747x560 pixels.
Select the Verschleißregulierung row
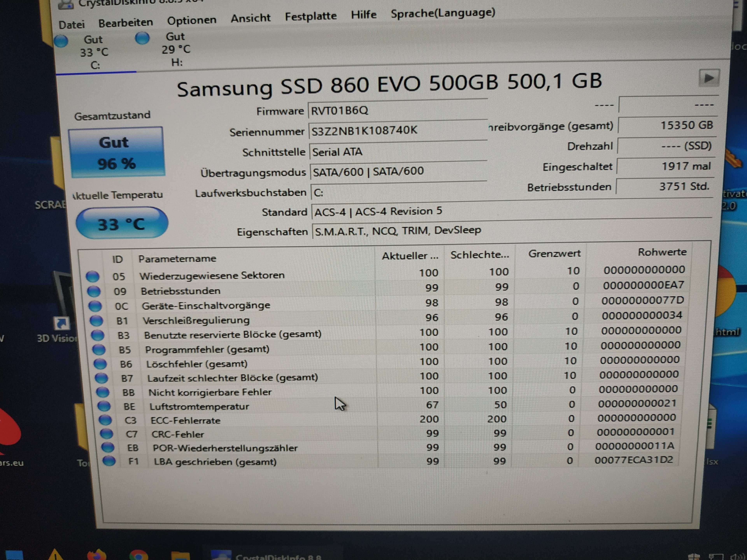pyautogui.click(x=196, y=320)
